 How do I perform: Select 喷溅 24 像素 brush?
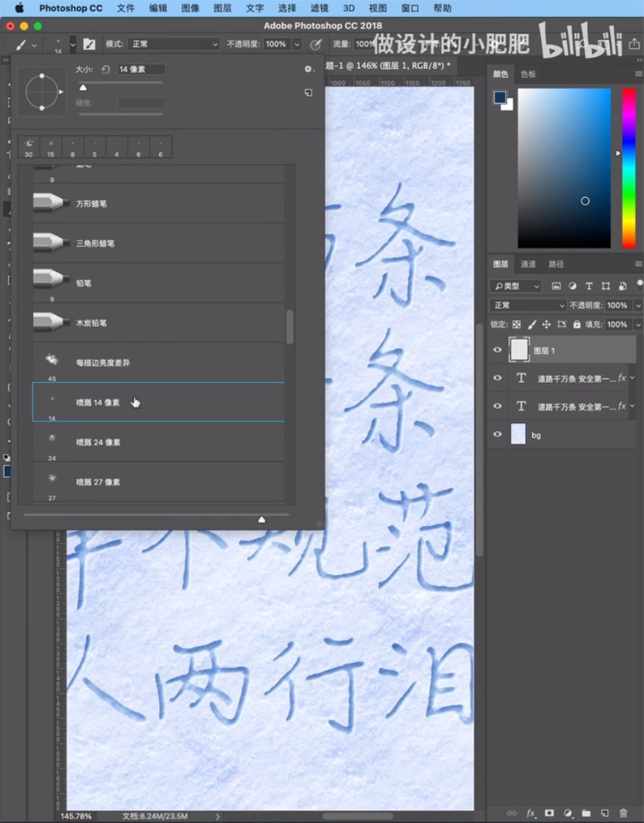[x=158, y=442]
